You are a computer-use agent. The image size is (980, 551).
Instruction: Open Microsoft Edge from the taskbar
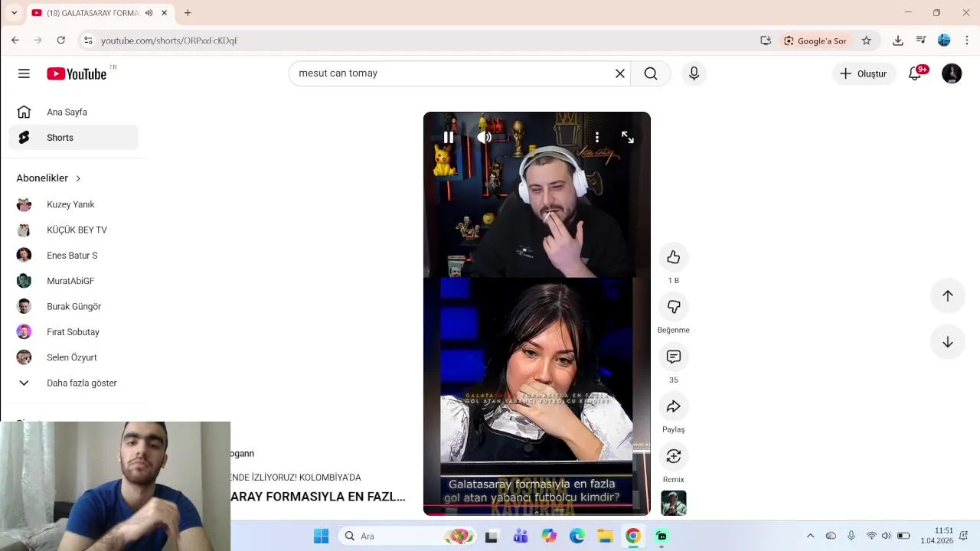(x=577, y=536)
